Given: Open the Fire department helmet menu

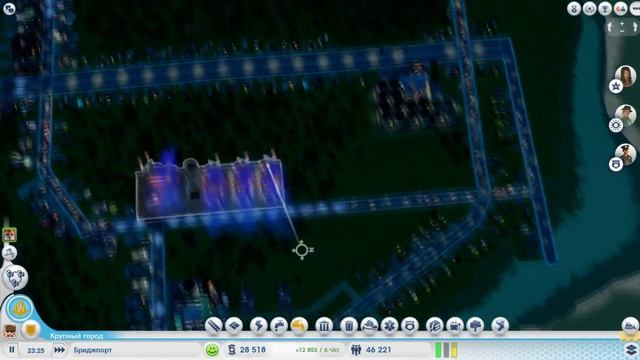Looking at the screenshot, I should tap(369, 326).
